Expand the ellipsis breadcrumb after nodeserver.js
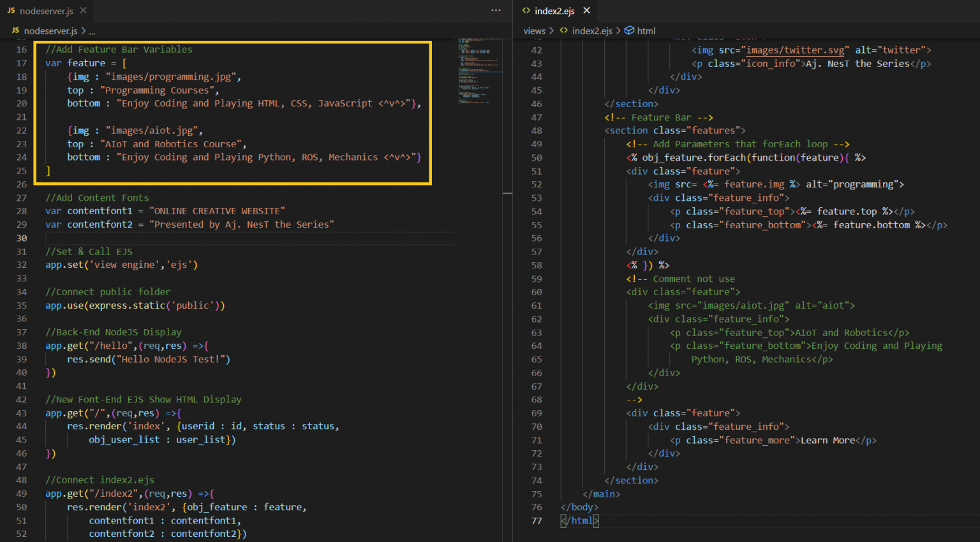The width and height of the screenshot is (980, 542). tap(92, 31)
